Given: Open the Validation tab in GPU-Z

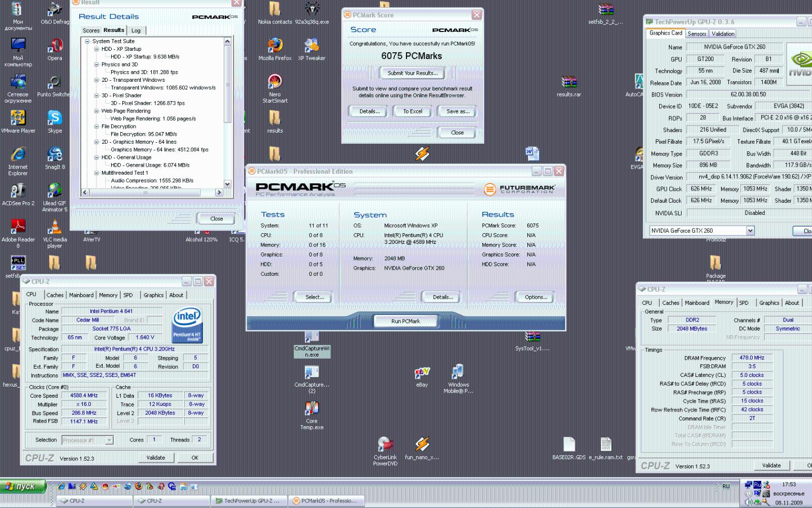Looking at the screenshot, I should pyautogui.click(x=723, y=34).
